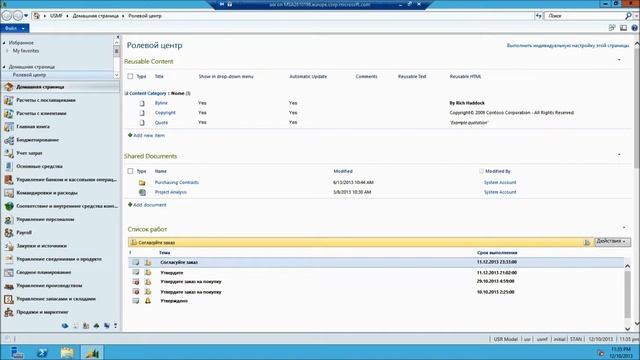Click the Dynamics AX taskbar icon

(92, 352)
